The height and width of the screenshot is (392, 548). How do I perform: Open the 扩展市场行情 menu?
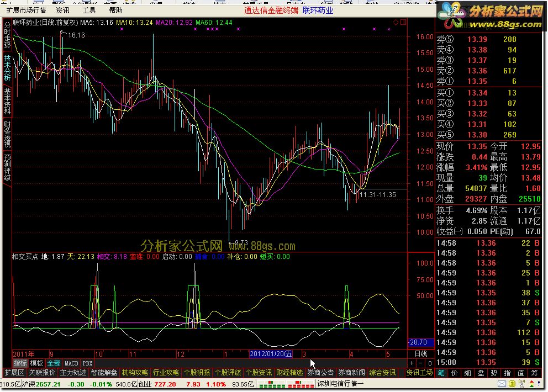tap(26, 10)
